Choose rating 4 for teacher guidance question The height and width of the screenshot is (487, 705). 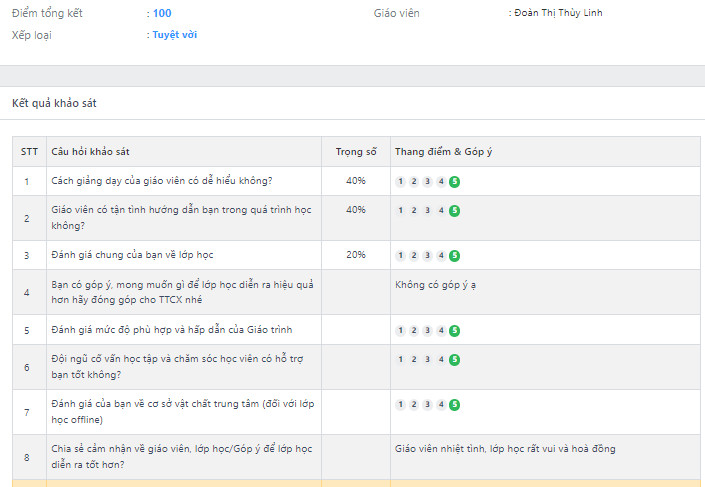(441, 211)
